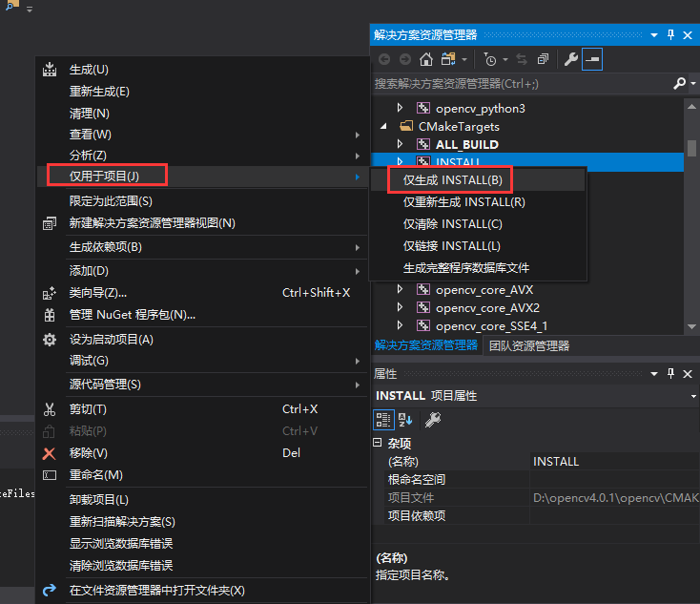Click the build icon beside 生成(U)

[x=50, y=70]
